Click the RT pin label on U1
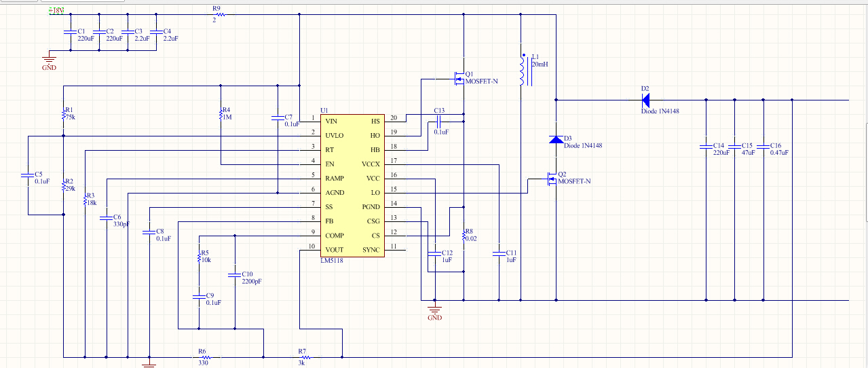 (x=330, y=150)
